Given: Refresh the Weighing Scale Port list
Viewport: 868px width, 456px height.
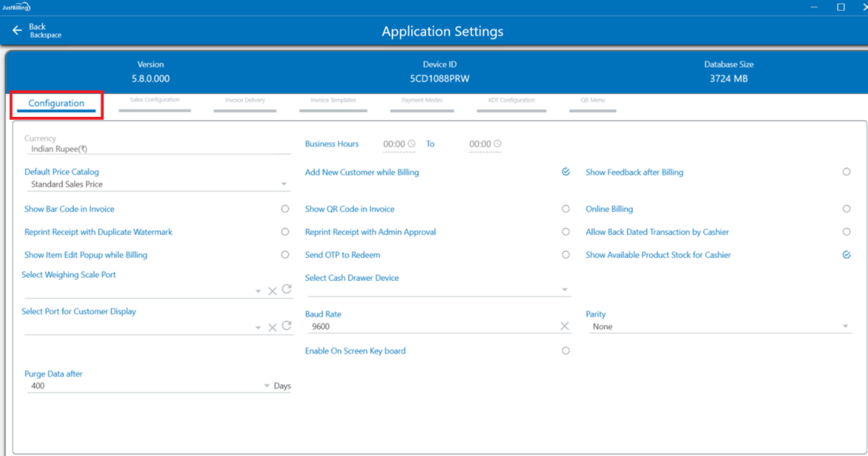Looking at the screenshot, I should 286,290.
